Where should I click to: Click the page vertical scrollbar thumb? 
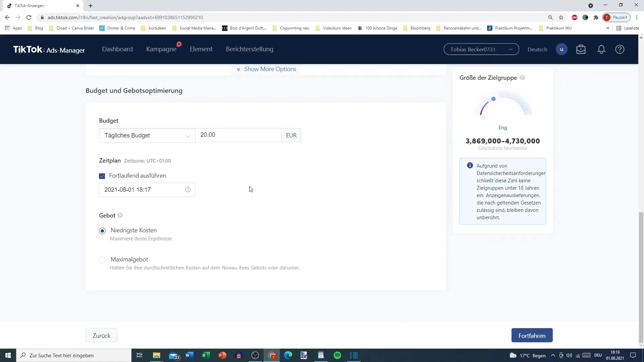coord(641,278)
